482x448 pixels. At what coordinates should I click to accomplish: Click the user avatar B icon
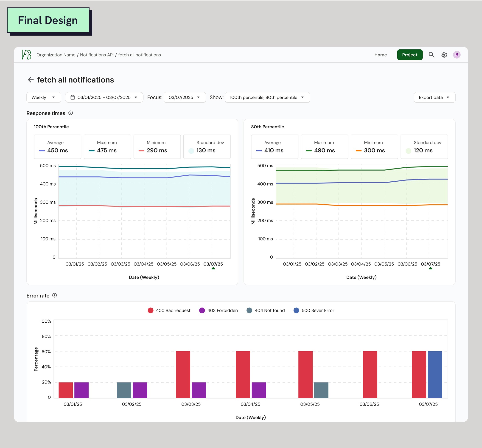click(457, 55)
